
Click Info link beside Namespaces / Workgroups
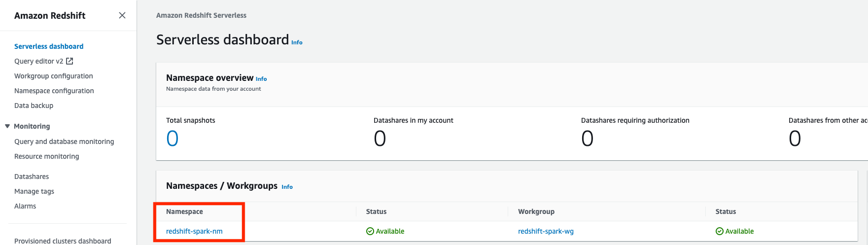click(x=287, y=187)
